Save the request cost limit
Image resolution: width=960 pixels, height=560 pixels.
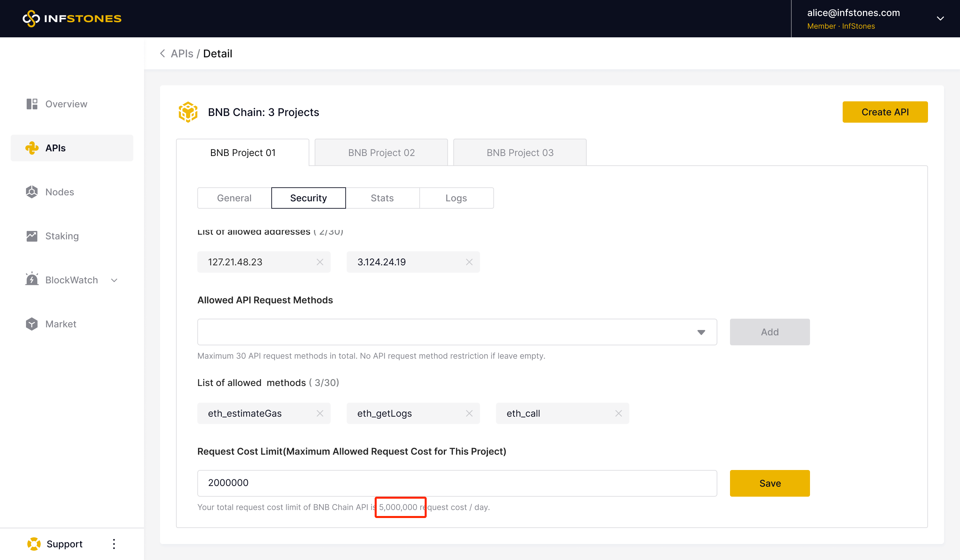click(x=770, y=483)
